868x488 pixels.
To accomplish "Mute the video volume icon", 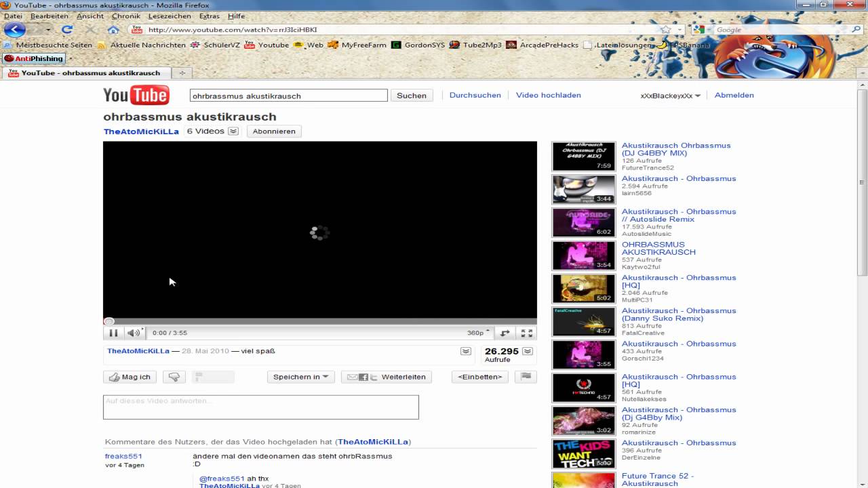I will click(134, 333).
